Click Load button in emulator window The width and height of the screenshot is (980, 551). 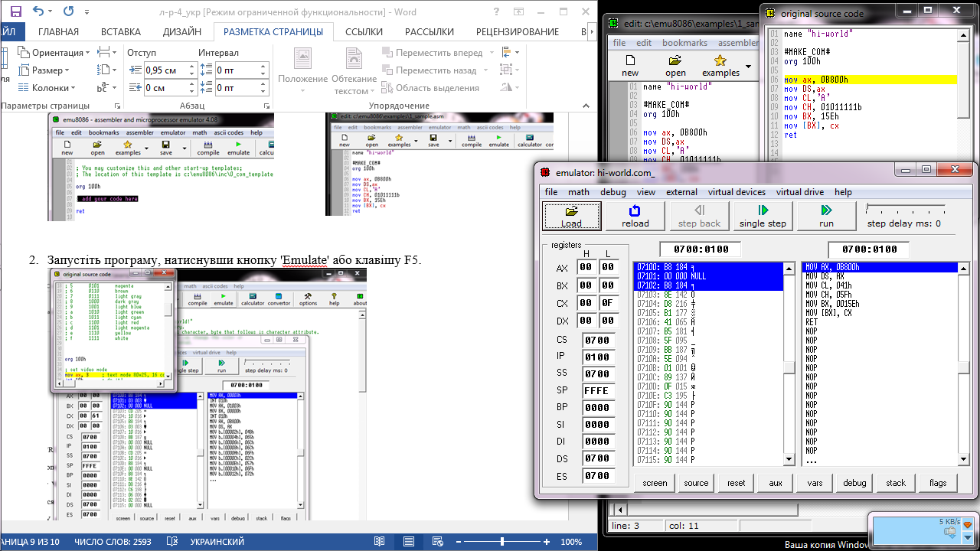(x=572, y=216)
